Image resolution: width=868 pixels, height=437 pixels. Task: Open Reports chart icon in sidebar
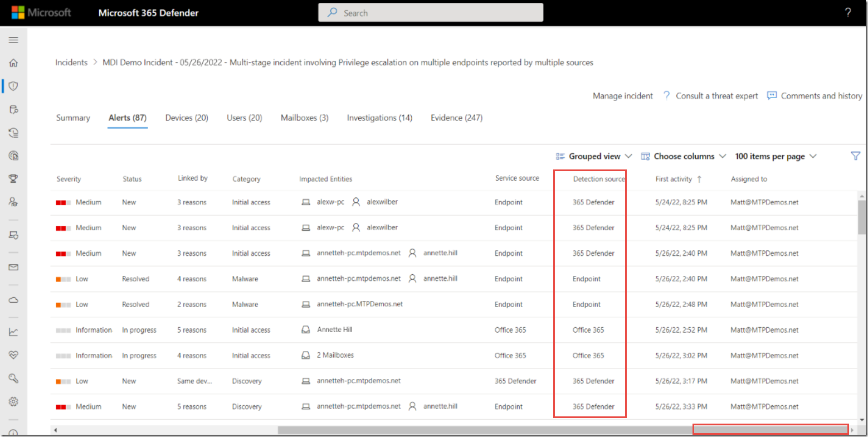(13, 332)
